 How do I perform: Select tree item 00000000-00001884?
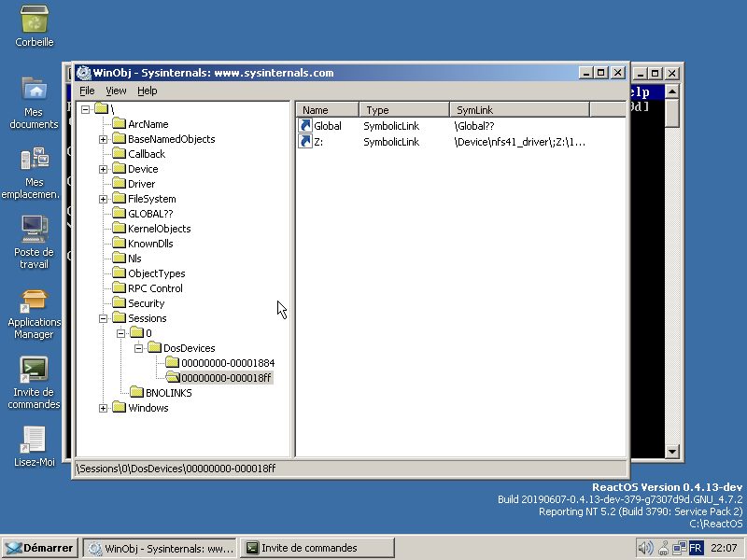[x=228, y=363]
